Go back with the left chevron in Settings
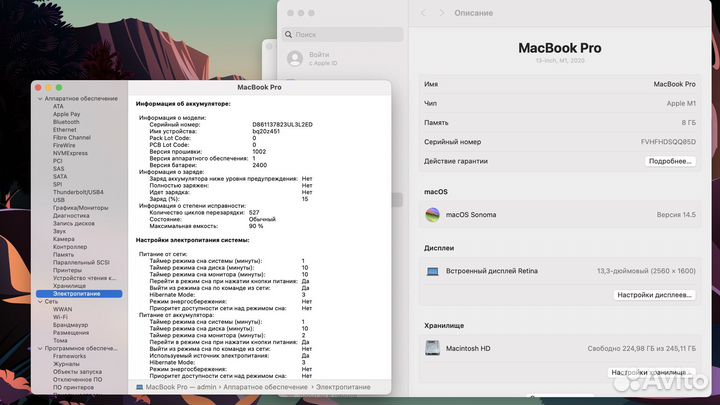Viewport: 720px width, 405px height. (x=423, y=13)
